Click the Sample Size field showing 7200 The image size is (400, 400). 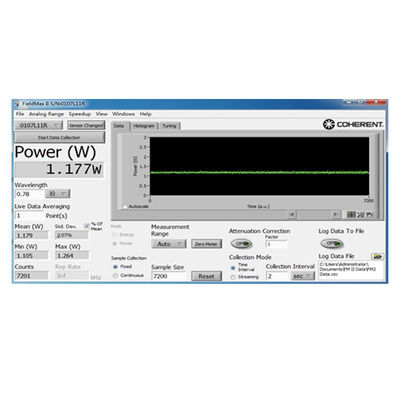pyautogui.click(x=168, y=276)
